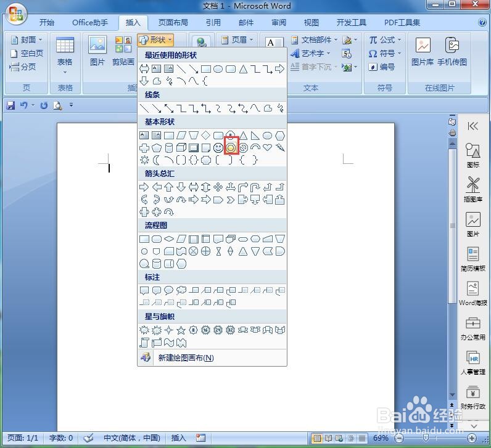The height and width of the screenshot is (448, 491).
Task: Switch to Full Screen Reading view
Action: click(x=328, y=438)
